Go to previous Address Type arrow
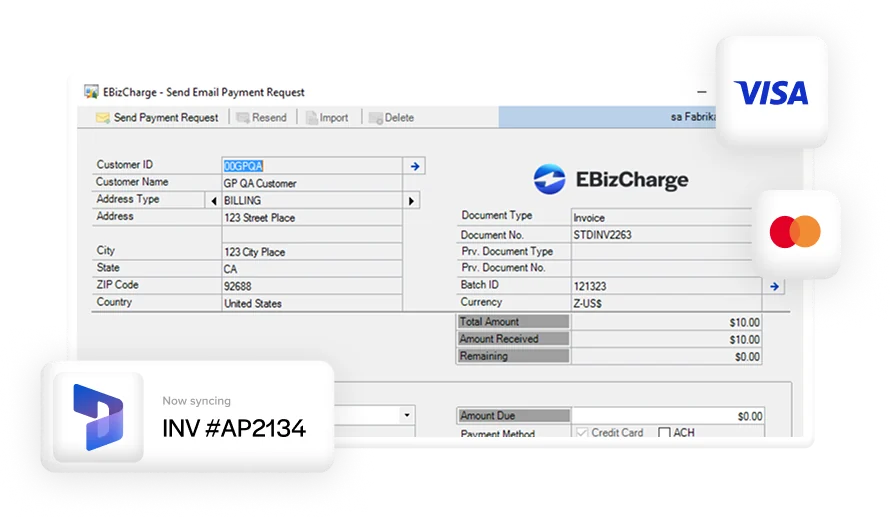This screenshot has width=891, height=518. tap(214, 200)
